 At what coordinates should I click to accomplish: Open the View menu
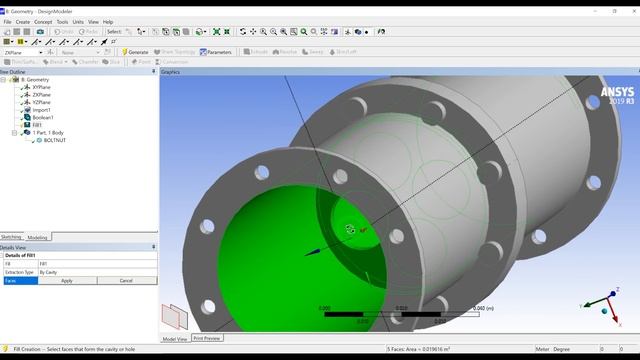(93, 22)
